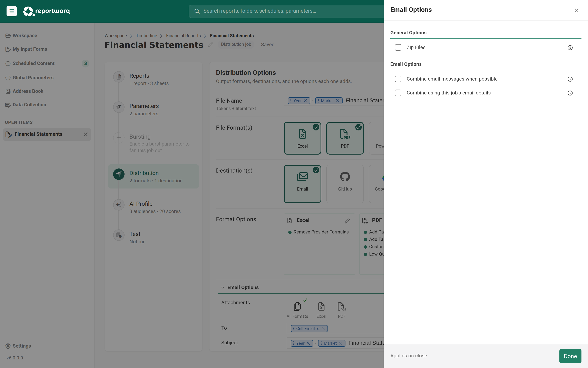
Task: Open the Parameters step funnel icon
Action: [119, 107]
